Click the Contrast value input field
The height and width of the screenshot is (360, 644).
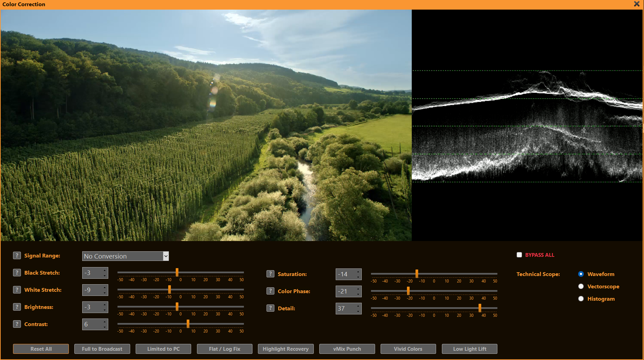(x=92, y=324)
